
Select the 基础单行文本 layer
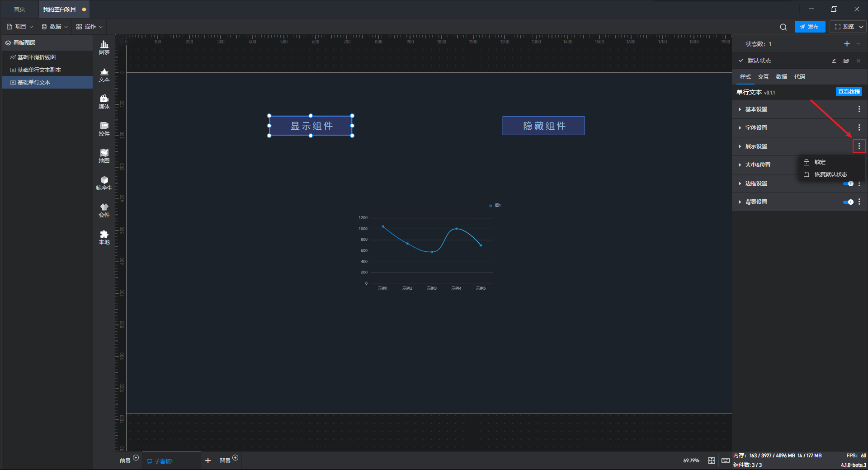pyautogui.click(x=47, y=83)
